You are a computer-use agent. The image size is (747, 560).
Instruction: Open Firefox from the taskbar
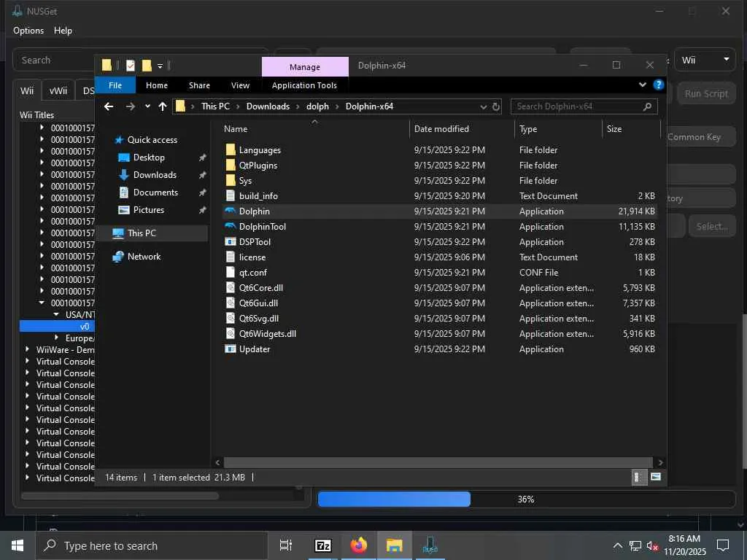tap(359, 545)
